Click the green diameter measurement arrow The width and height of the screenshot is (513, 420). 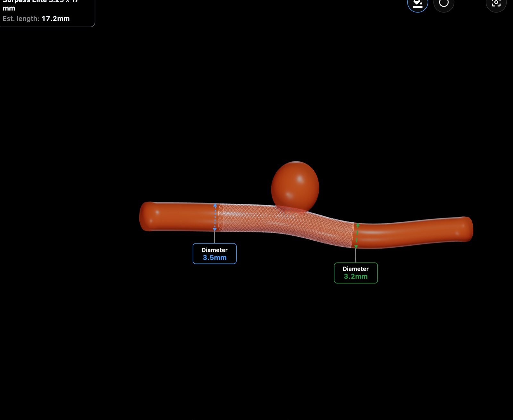click(357, 236)
